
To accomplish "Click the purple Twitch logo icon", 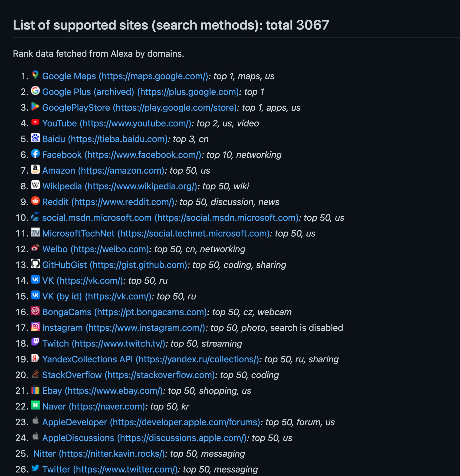I will [35, 342].
